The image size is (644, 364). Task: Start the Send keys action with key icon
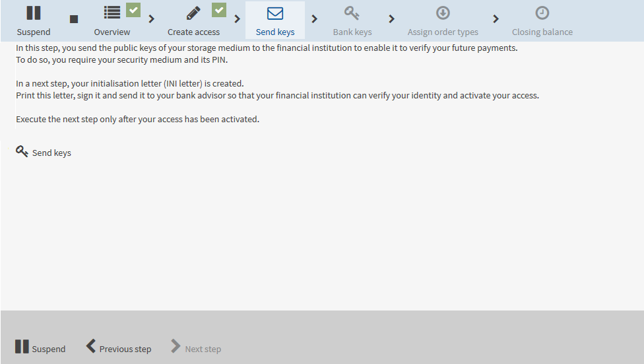tap(44, 152)
